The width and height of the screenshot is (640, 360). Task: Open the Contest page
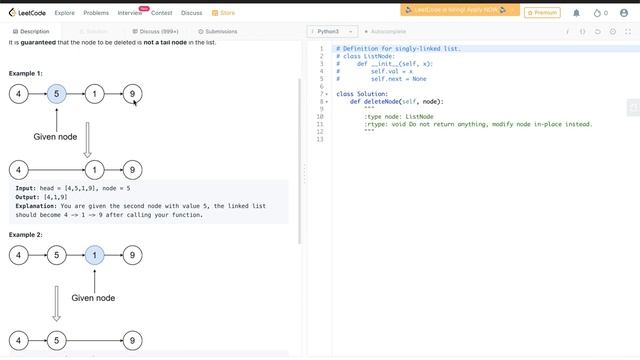point(161,13)
